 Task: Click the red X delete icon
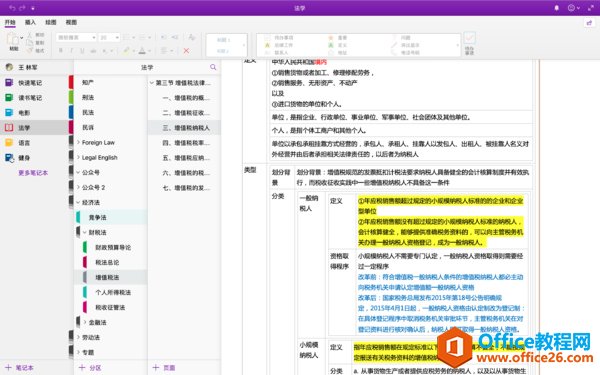tap(186, 51)
